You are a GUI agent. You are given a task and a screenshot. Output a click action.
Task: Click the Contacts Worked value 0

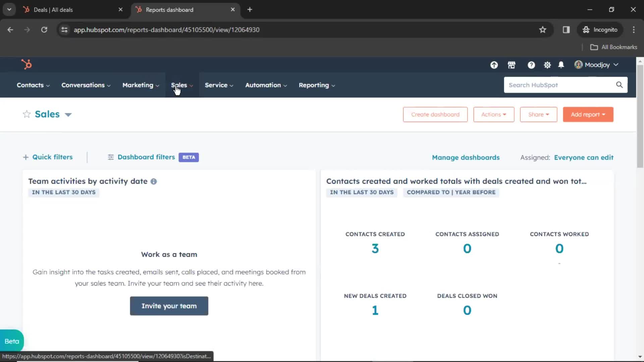pyautogui.click(x=559, y=248)
